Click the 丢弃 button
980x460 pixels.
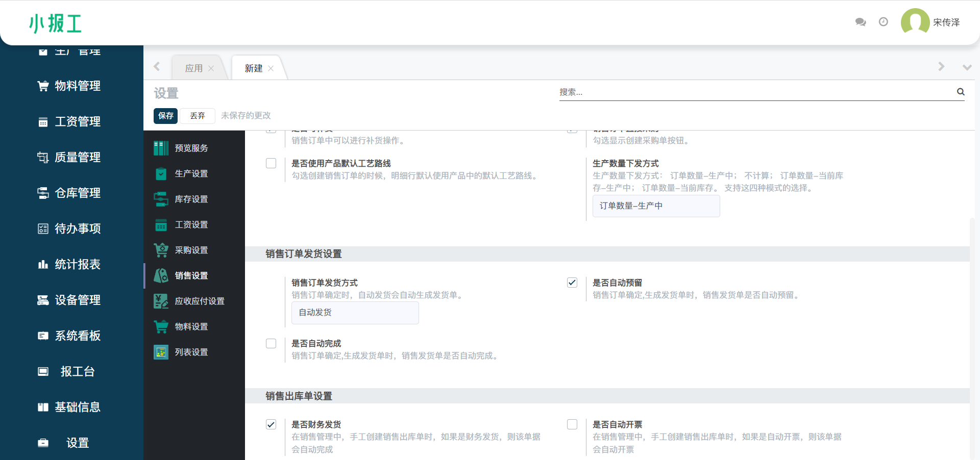click(x=198, y=116)
